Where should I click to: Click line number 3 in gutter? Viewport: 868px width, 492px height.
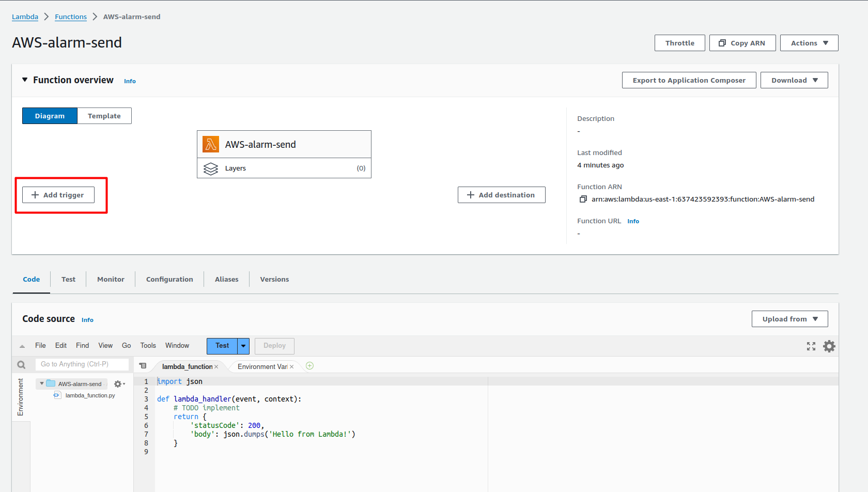click(146, 399)
